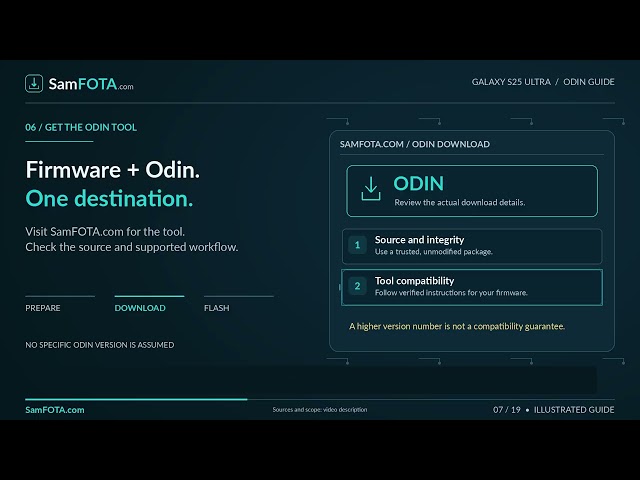Switch to the DOWNLOAD stage tab
The width and height of the screenshot is (640, 480).
click(x=140, y=308)
